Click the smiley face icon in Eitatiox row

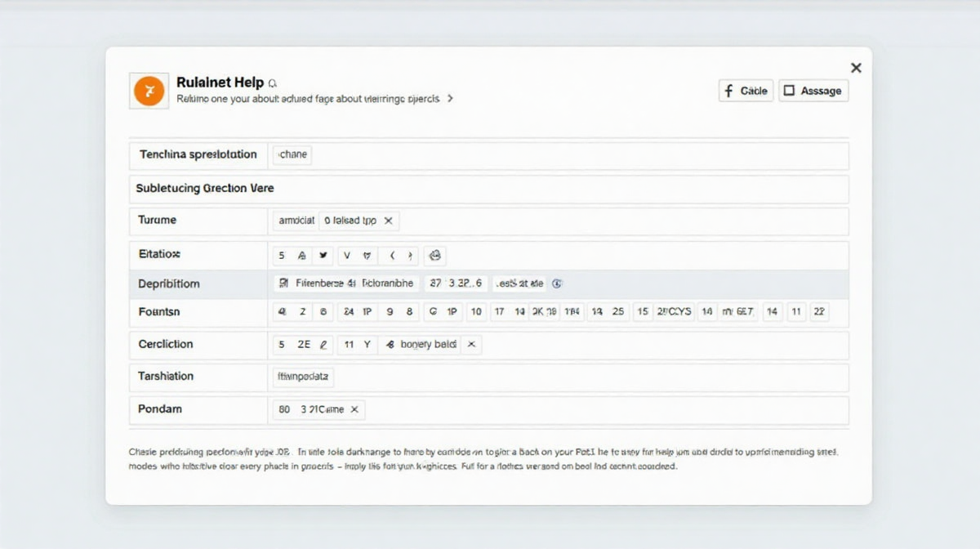point(434,255)
